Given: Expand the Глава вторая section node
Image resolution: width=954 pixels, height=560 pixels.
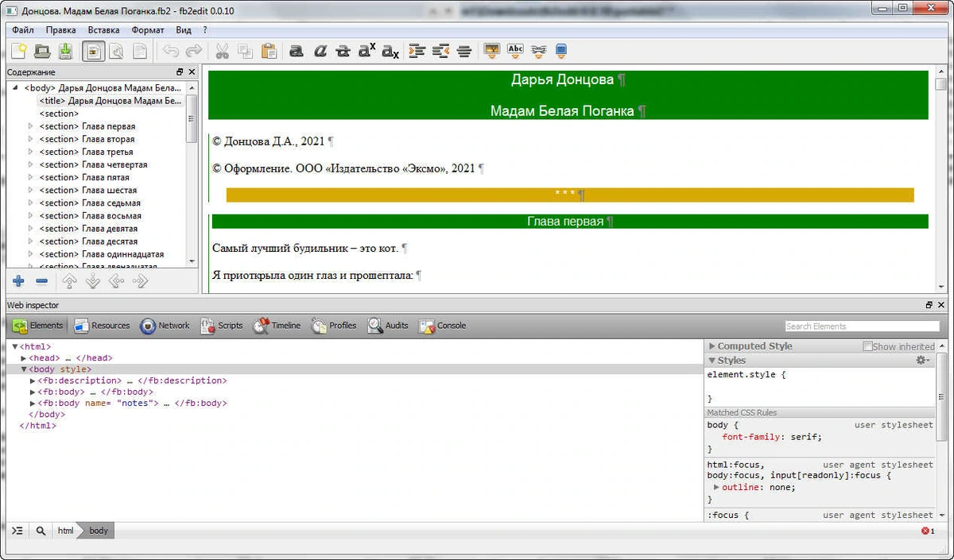Looking at the screenshot, I should point(31,139).
